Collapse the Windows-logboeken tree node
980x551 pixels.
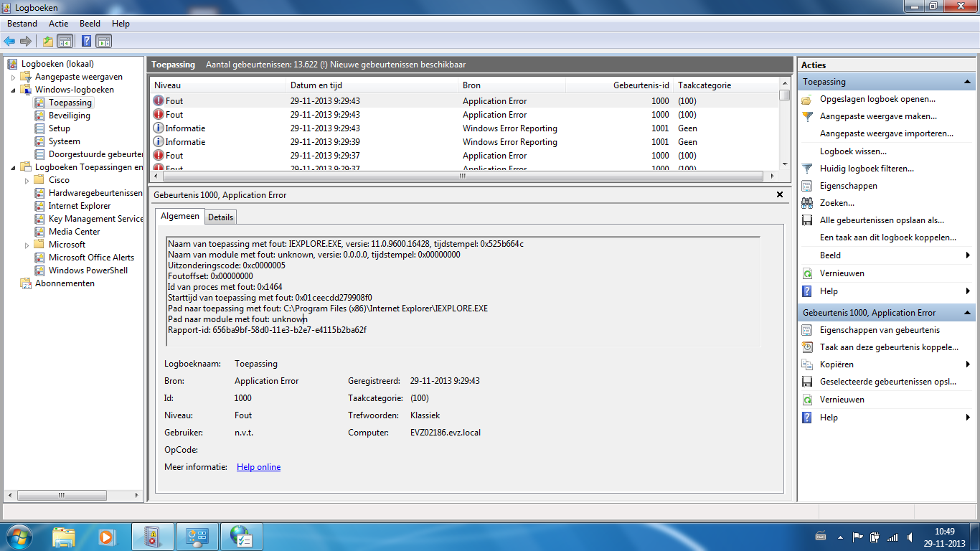(x=13, y=90)
